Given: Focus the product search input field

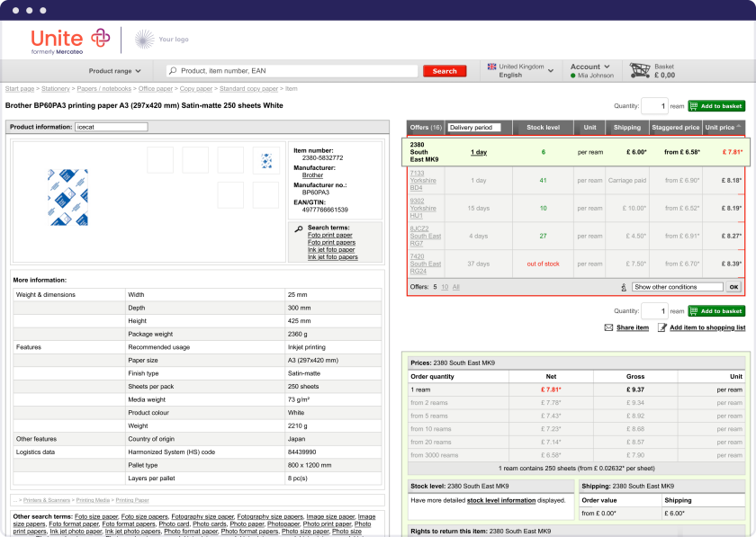Looking at the screenshot, I should 292,71.
